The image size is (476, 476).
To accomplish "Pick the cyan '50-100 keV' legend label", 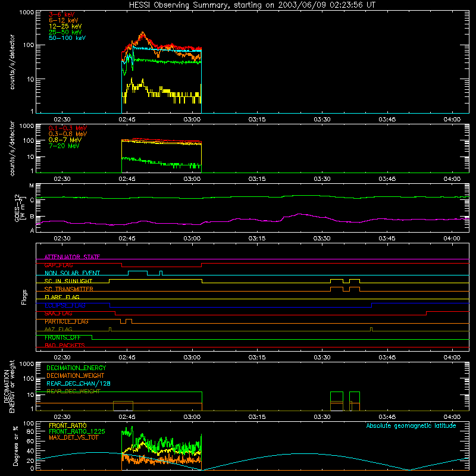I will pos(67,38).
